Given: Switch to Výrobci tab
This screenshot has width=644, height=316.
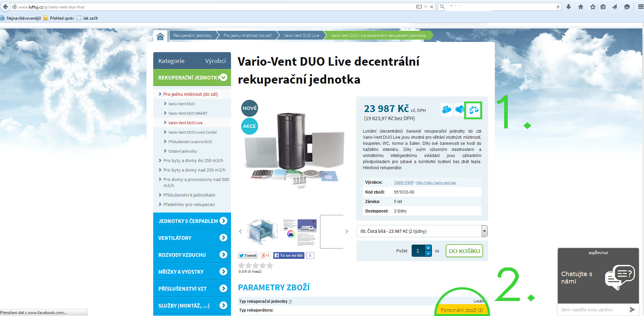Looking at the screenshot, I should point(215,61).
